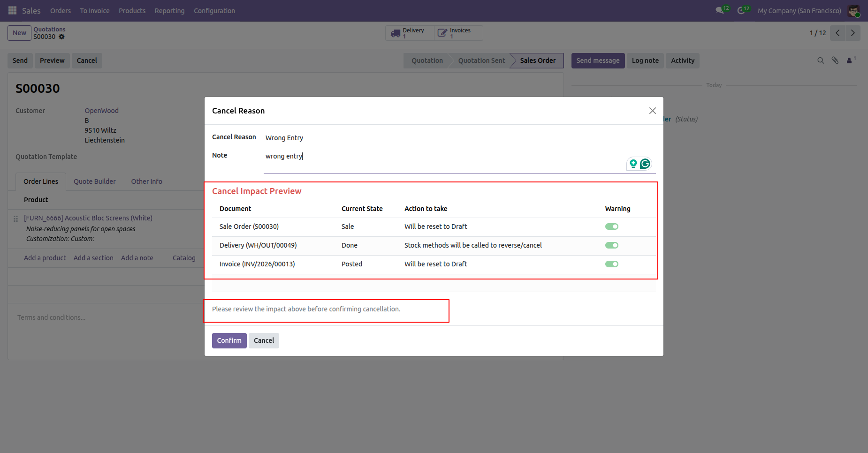The image size is (868, 453).
Task: Click the Terms and conditions field
Action: coord(52,317)
